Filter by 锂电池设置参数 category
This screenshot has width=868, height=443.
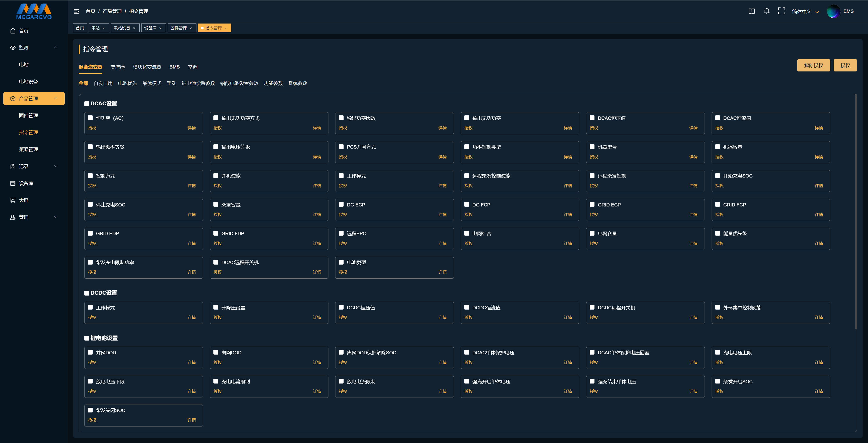click(198, 83)
